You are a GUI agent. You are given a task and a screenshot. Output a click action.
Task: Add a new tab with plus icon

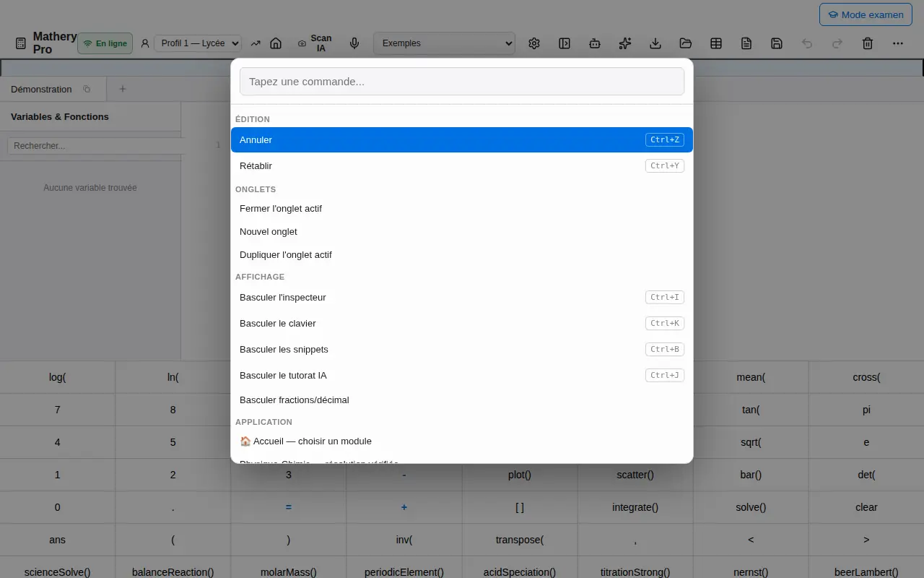pyautogui.click(x=123, y=90)
